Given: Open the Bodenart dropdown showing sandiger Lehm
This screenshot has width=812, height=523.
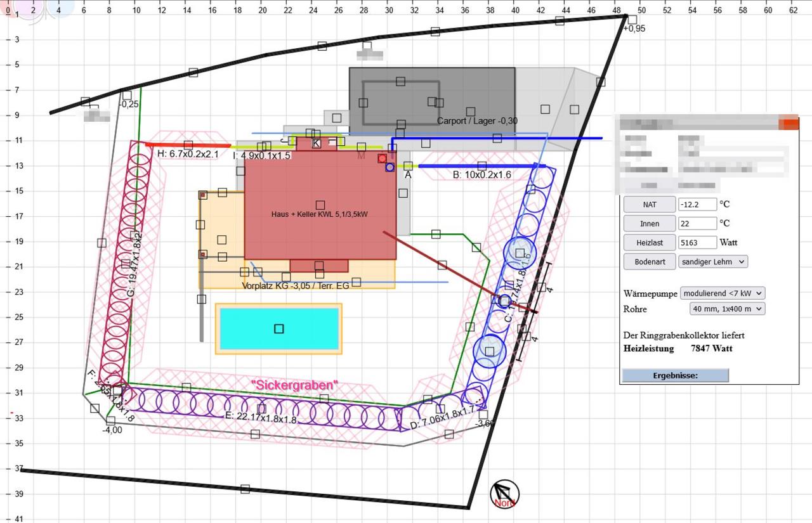Looking at the screenshot, I should click(x=713, y=261).
